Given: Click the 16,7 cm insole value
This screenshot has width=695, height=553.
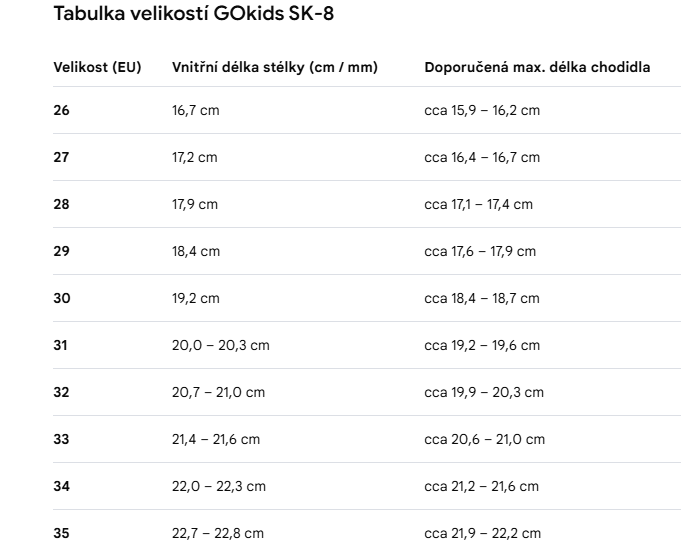Looking at the screenshot, I should tap(195, 110).
